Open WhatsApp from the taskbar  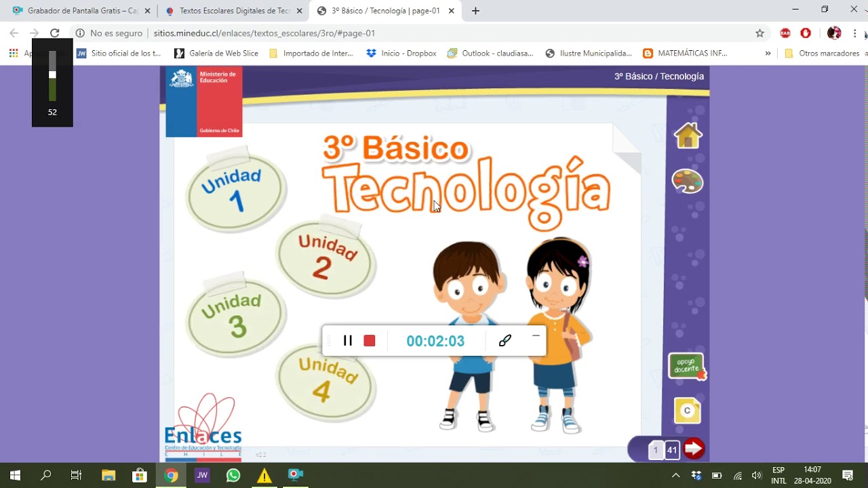pyautogui.click(x=233, y=475)
